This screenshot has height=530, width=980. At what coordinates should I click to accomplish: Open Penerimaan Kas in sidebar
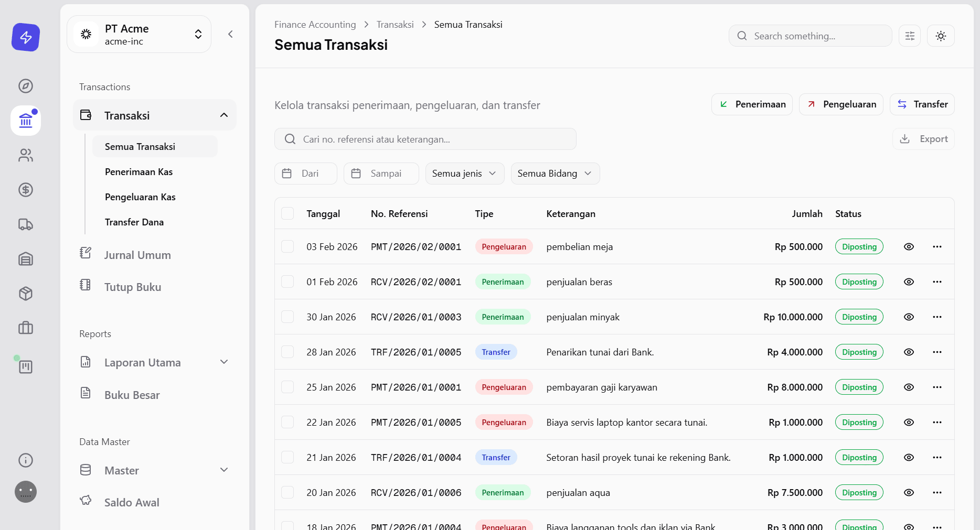pyautogui.click(x=139, y=172)
